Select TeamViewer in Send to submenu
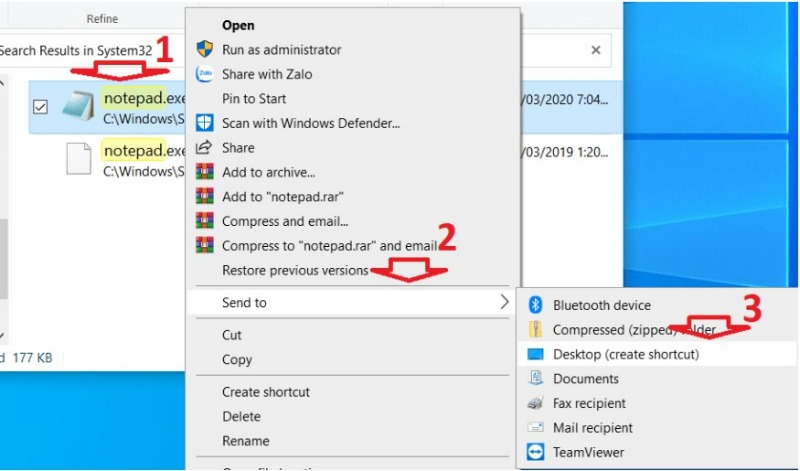This screenshot has width=800, height=471. tap(588, 452)
